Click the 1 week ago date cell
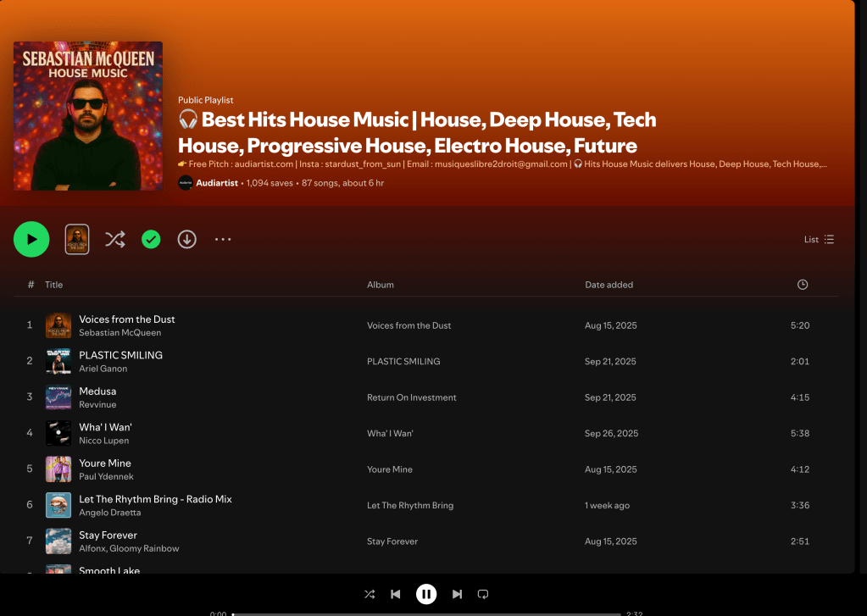The width and height of the screenshot is (867, 616). [607, 505]
